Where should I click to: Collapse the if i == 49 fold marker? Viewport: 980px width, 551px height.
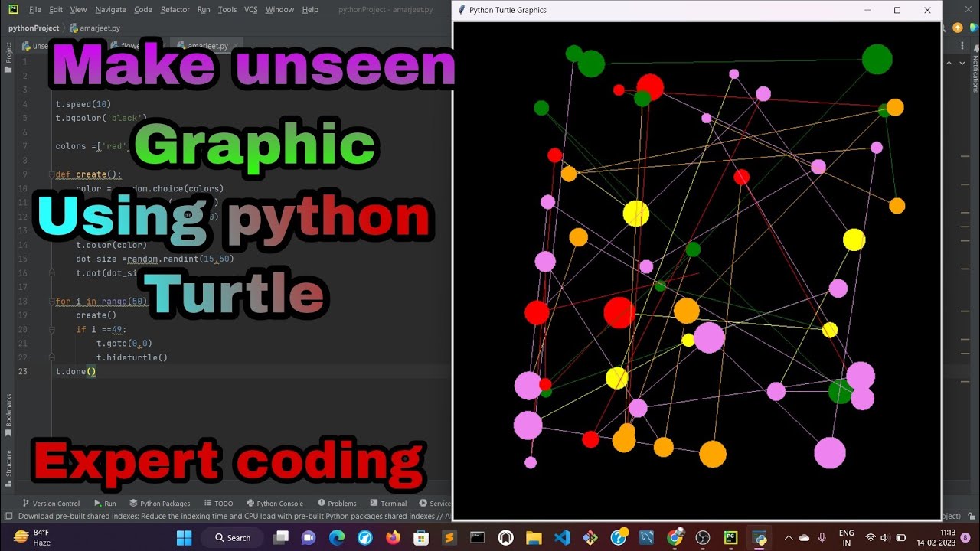pyautogui.click(x=53, y=330)
